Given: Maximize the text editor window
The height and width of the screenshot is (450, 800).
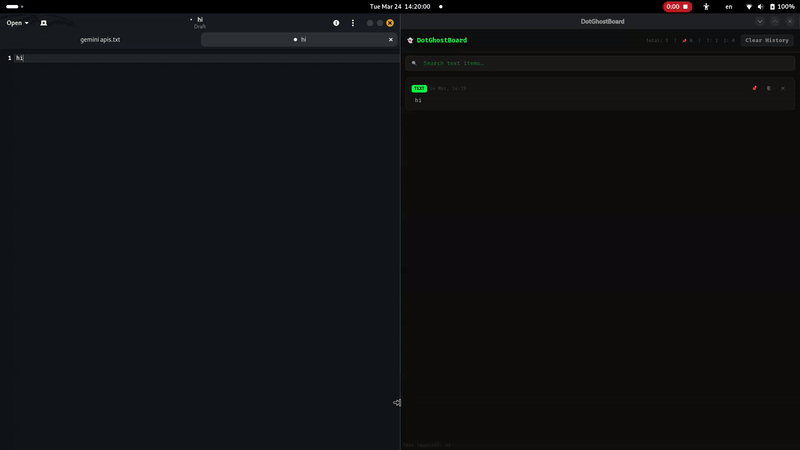Looking at the screenshot, I should [380, 23].
